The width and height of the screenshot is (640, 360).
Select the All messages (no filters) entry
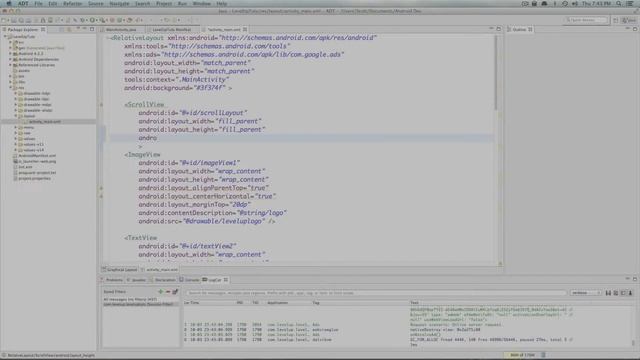click(130, 299)
